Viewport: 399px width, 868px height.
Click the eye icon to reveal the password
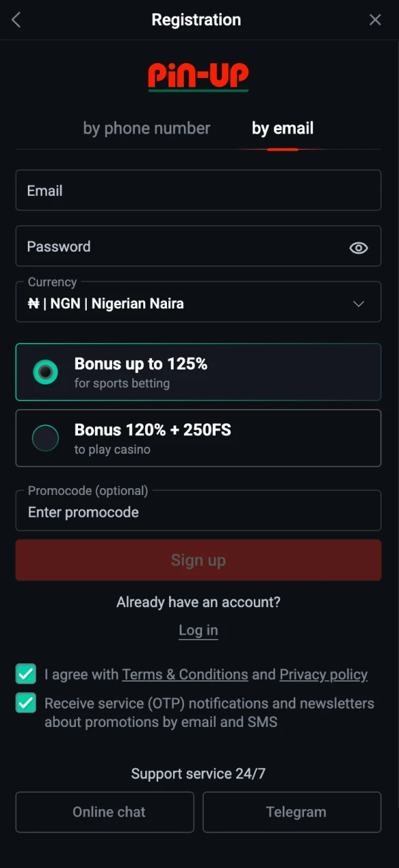tap(358, 248)
